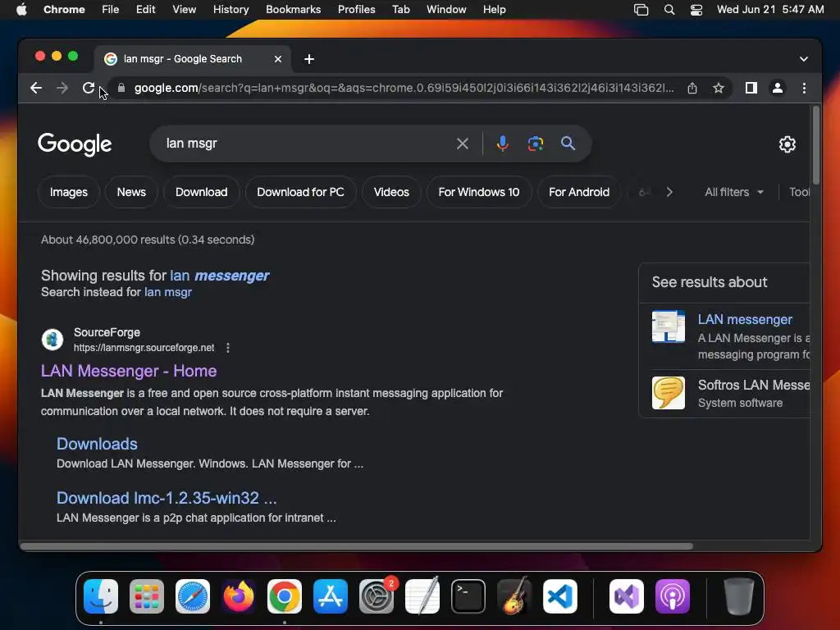Click the address bar URL
840x630 pixels.
pos(404,88)
